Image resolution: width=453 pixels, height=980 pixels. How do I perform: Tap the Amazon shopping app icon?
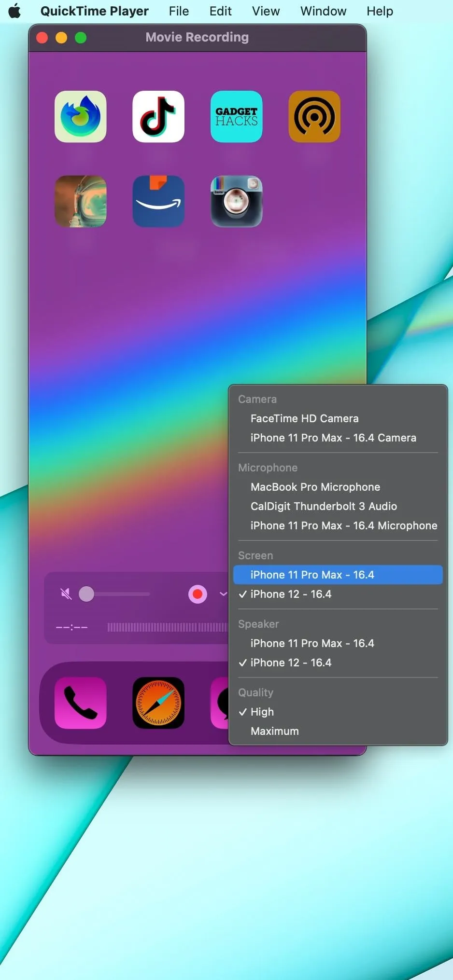tap(158, 201)
